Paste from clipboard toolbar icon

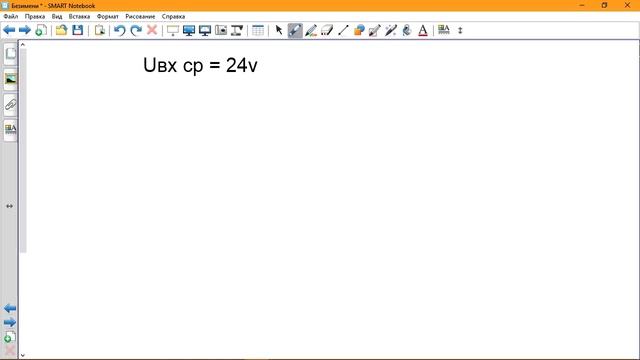(99, 30)
